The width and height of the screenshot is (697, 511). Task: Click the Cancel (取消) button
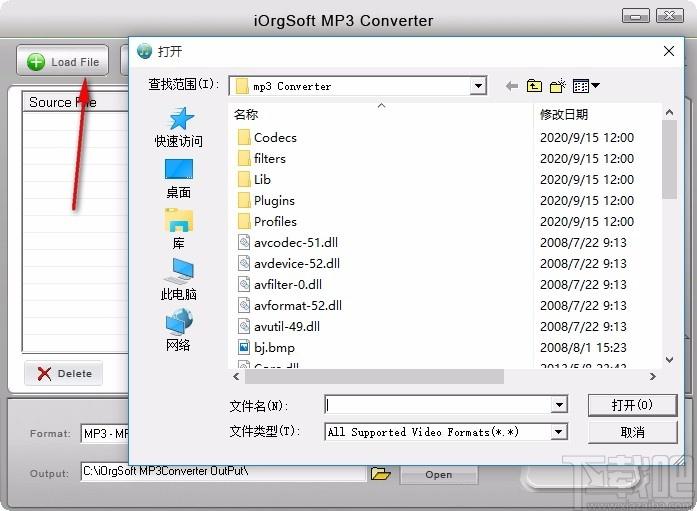coord(632,432)
